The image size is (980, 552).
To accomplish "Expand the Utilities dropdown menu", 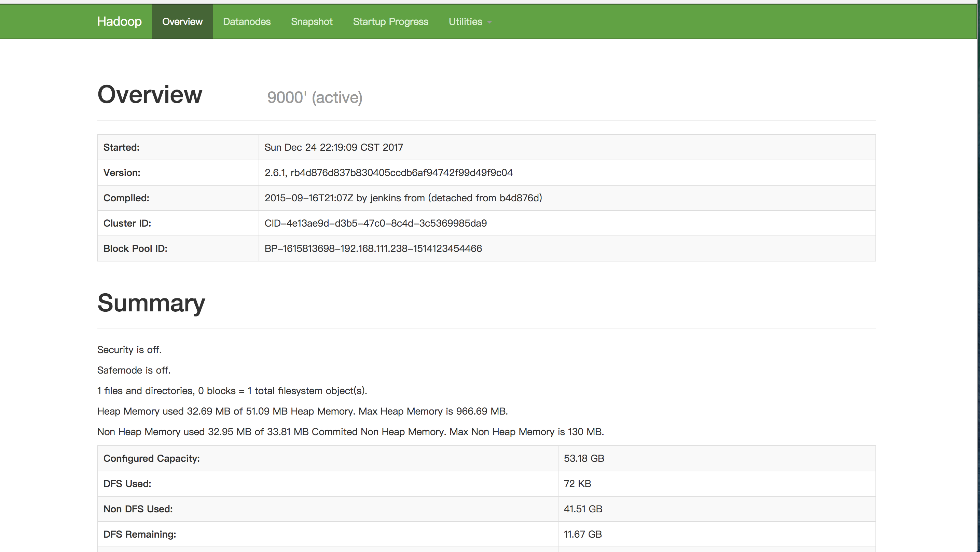I will [469, 21].
